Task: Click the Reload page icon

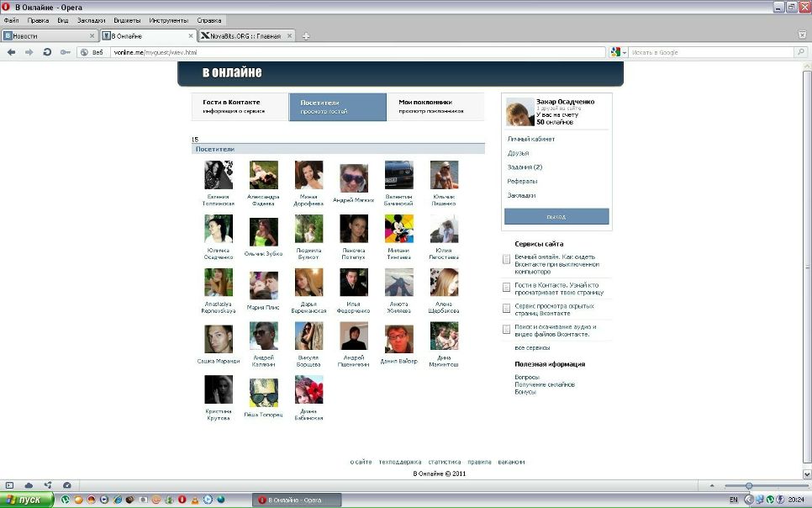Action: (47, 52)
